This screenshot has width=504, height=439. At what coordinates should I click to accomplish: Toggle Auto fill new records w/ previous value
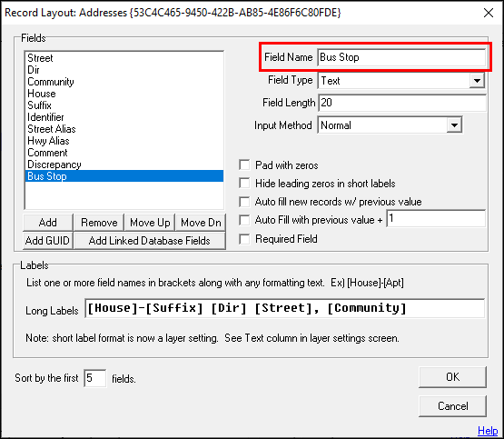coord(244,202)
